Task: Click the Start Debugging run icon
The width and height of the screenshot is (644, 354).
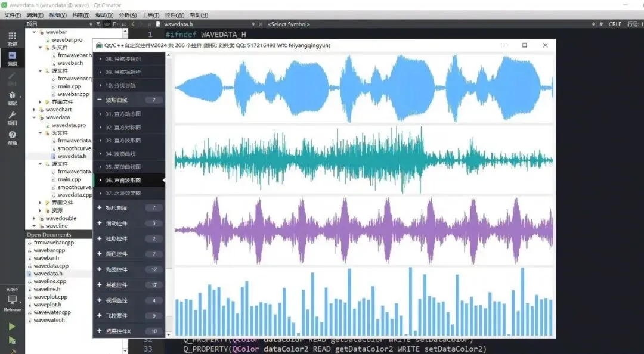Action: [12, 340]
